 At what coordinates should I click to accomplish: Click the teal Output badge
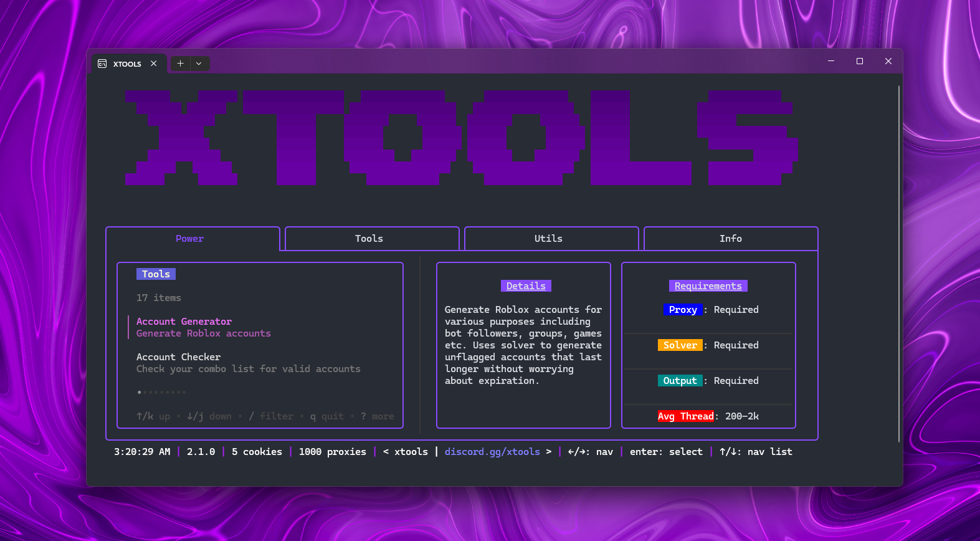click(680, 381)
